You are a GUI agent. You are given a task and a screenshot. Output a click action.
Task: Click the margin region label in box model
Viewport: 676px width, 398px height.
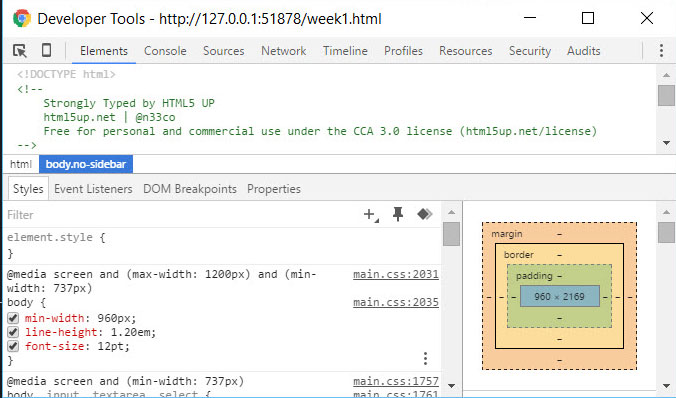[x=507, y=234]
